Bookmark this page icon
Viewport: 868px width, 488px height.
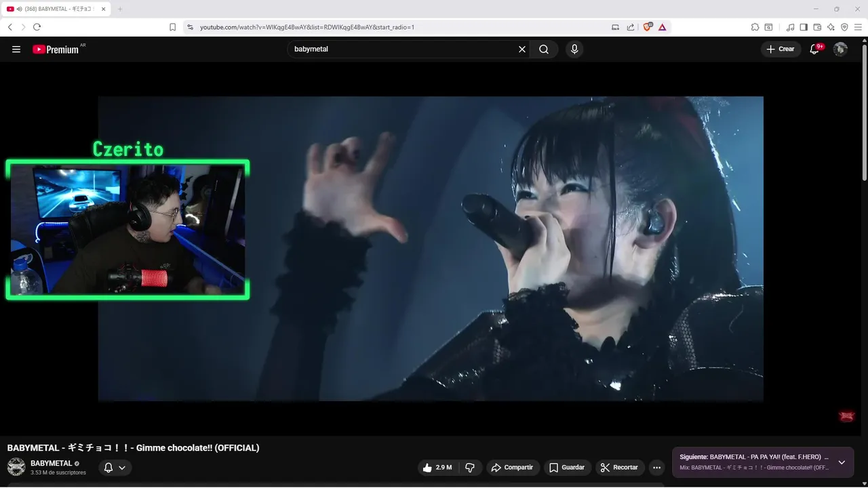point(172,27)
